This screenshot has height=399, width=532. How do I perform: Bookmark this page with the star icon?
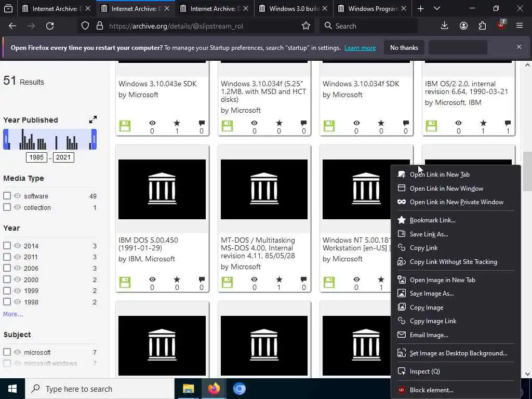pos(305,26)
